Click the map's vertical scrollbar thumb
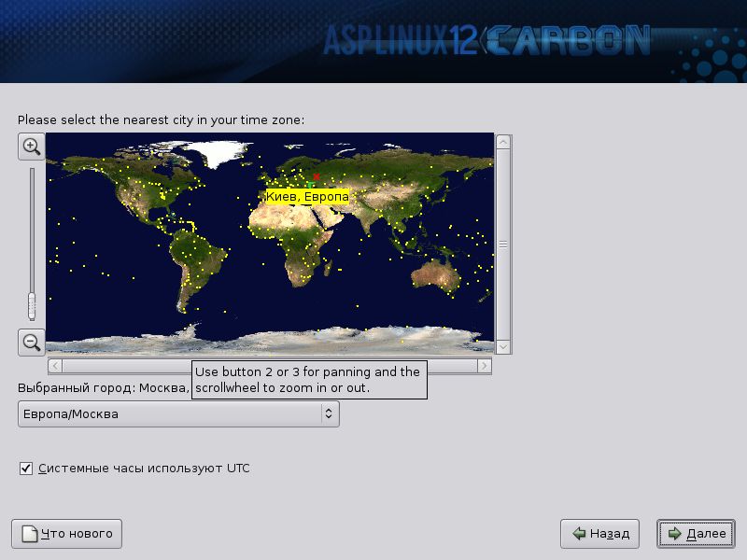 [x=503, y=245]
